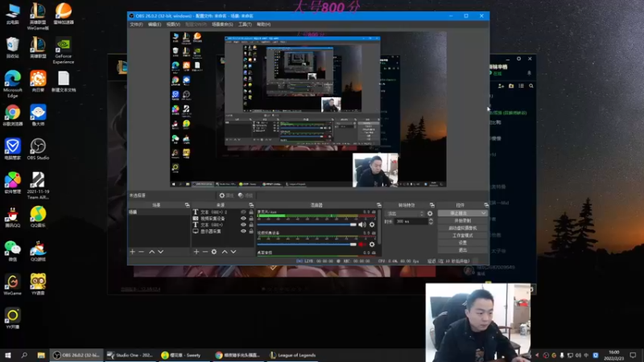This screenshot has width=644, height=362.
Task: Open the 视频采集设备 audio settings gear in the mixer
Action: click(x=372, y=245)
